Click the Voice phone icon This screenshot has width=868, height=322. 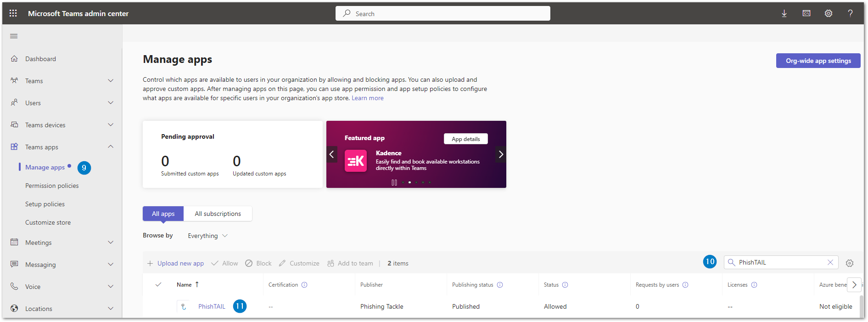point(14,286)
